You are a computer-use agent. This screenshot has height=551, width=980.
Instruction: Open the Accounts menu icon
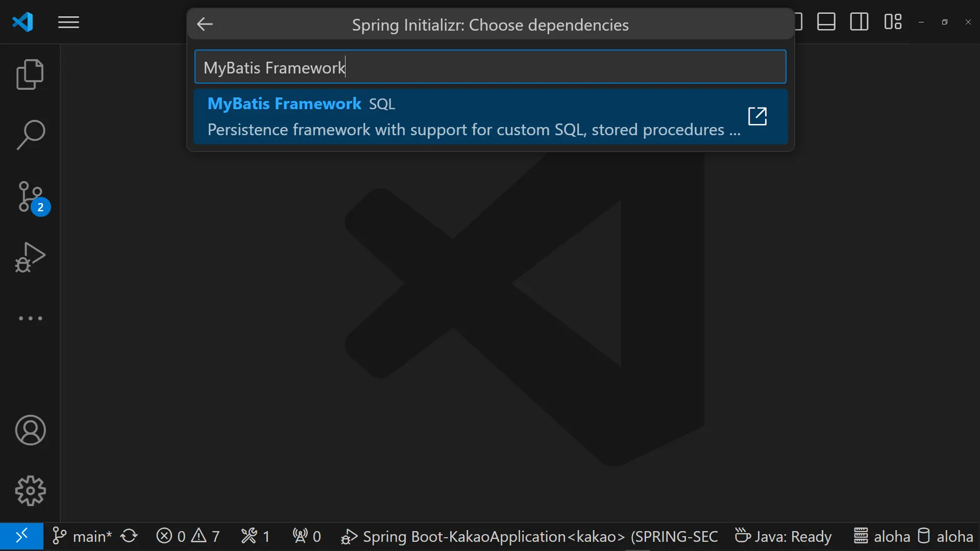tap(30, 430)
